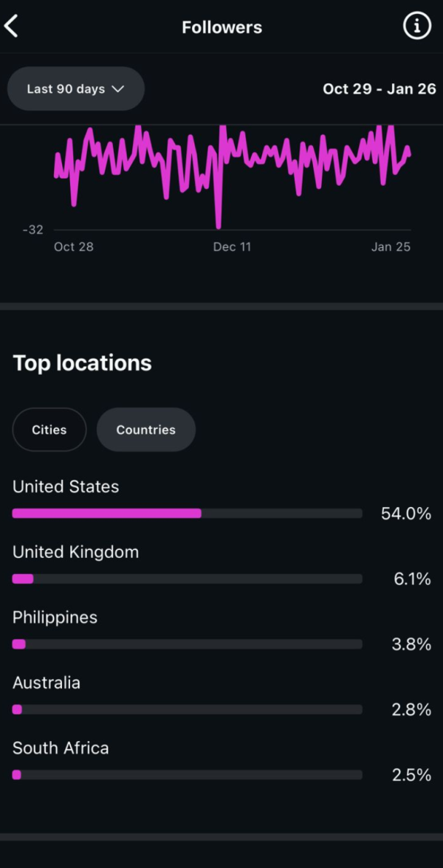This screenshot has width=443, height=868.
Task: Select the Australia location row label
Action: (x=47, y=683)
